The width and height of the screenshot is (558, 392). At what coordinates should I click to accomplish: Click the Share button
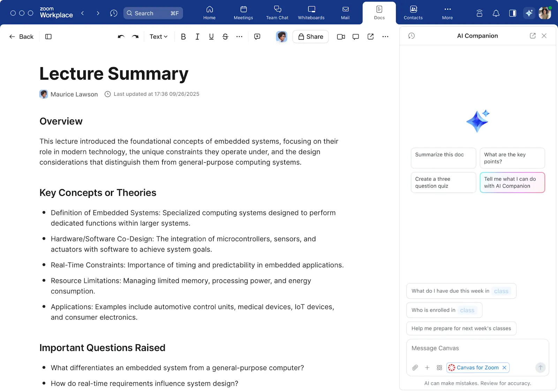point(310,37)
